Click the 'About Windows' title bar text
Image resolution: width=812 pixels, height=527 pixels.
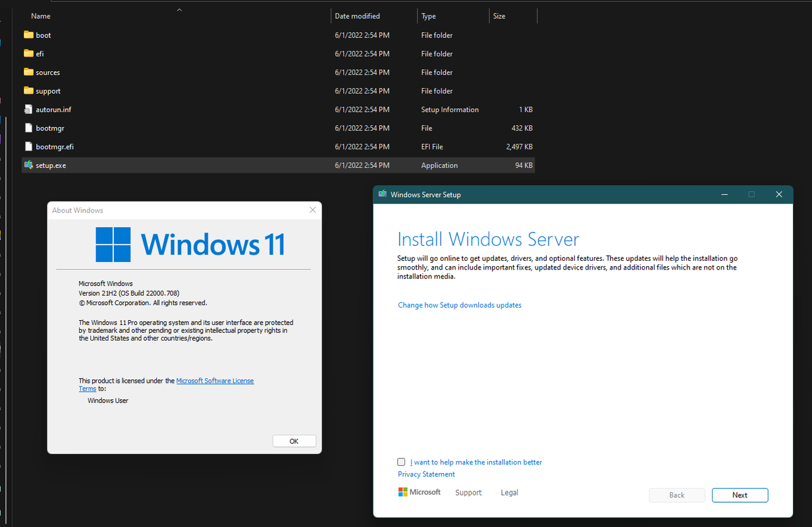coord(78,210)
